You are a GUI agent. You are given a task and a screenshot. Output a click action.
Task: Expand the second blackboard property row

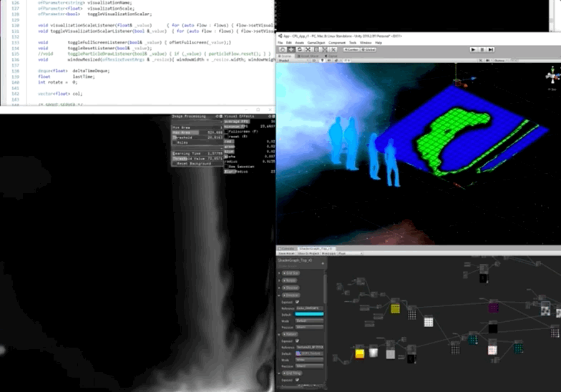coord(279,280)
